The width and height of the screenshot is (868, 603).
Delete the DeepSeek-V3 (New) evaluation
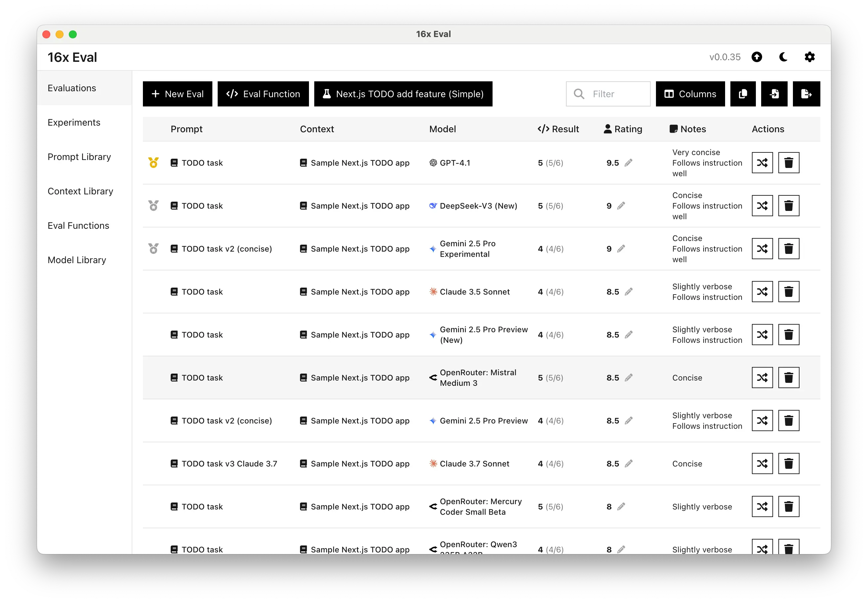tap(789, 206)
